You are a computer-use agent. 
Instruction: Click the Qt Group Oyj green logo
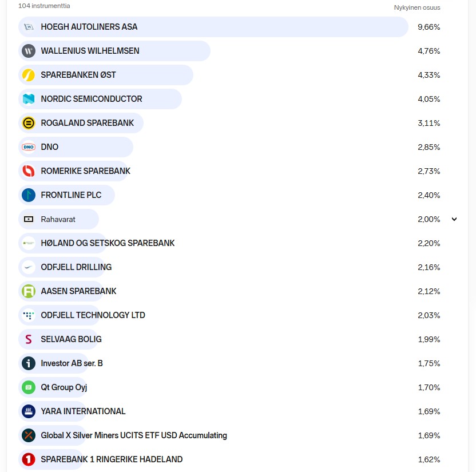point(29,387)
